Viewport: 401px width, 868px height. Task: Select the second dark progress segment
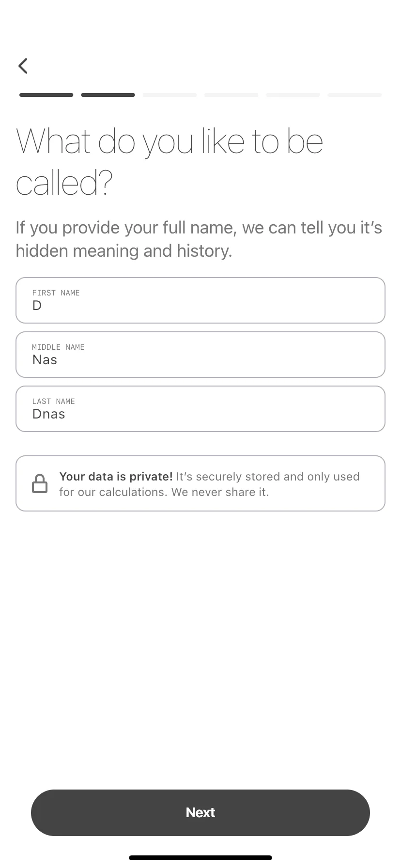coord(108,95)
